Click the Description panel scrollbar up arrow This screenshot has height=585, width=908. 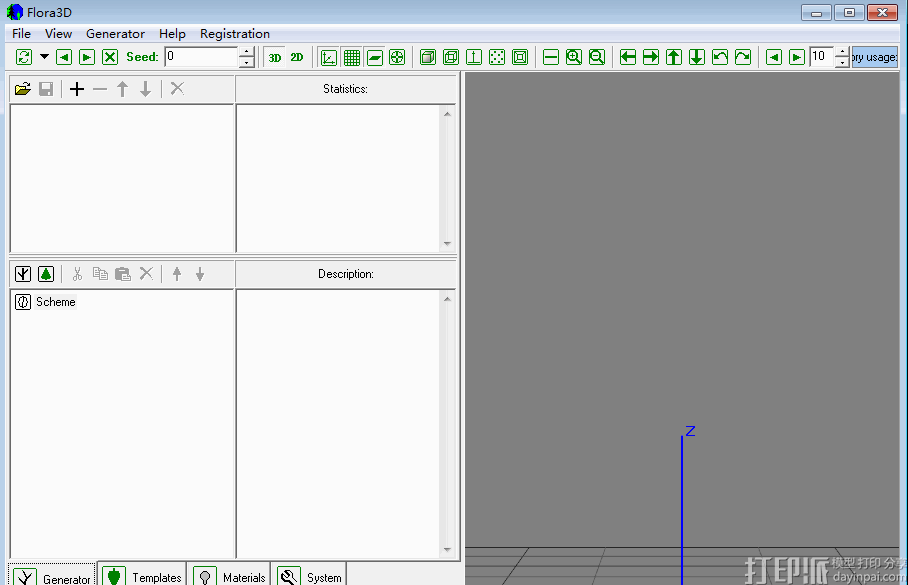click(447, 299)
